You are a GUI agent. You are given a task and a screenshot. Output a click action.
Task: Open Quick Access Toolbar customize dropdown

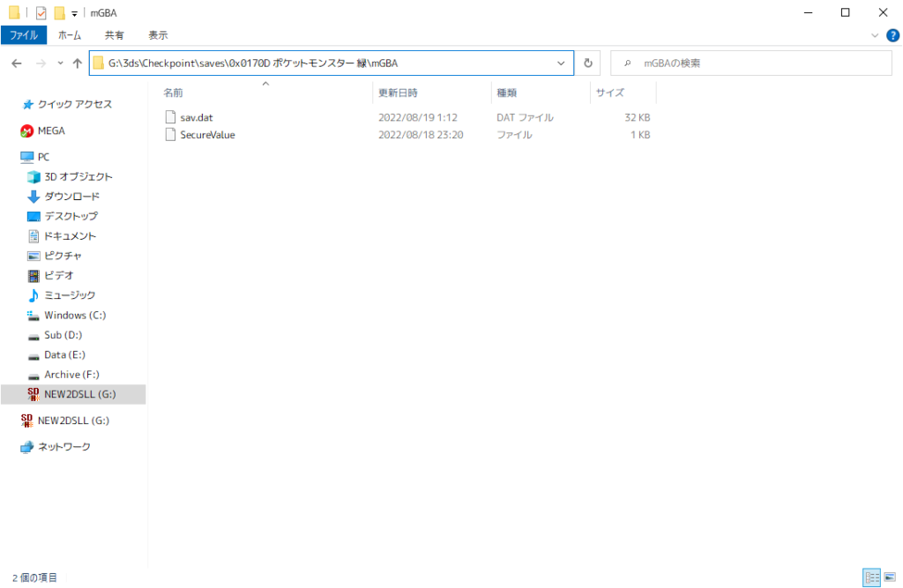tap(74, 13)
